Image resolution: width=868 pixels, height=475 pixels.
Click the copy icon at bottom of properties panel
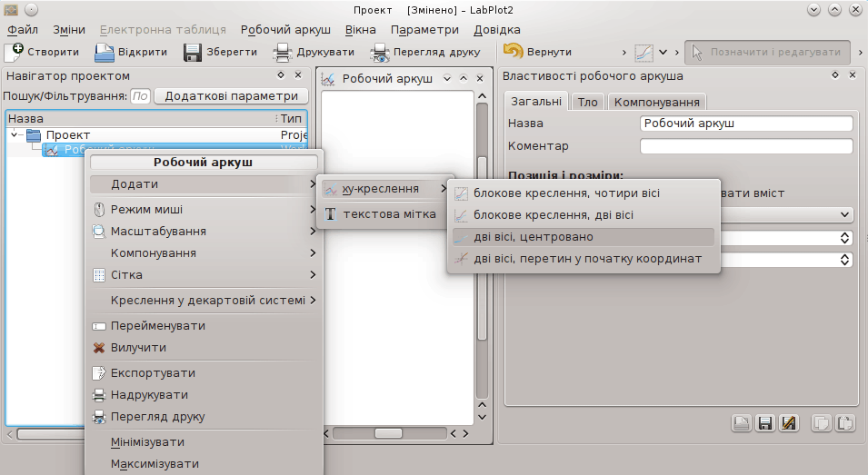821,422
